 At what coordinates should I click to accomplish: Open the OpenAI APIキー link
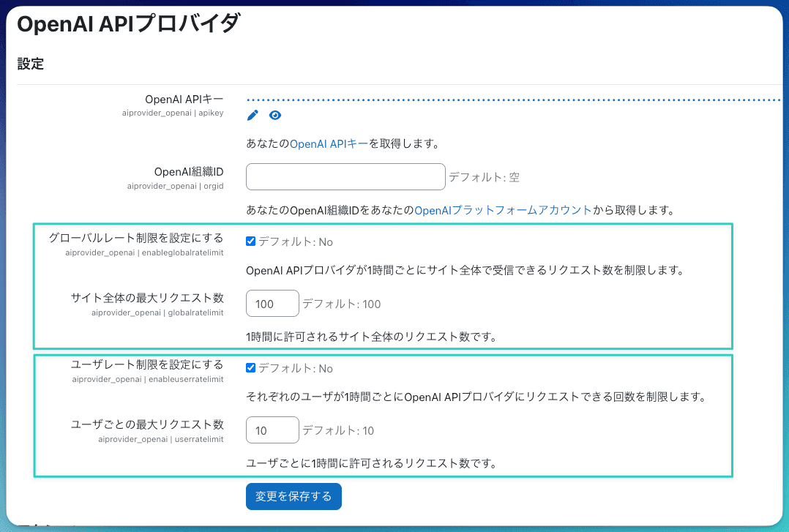pyautogui.click(x=329, y=144)
